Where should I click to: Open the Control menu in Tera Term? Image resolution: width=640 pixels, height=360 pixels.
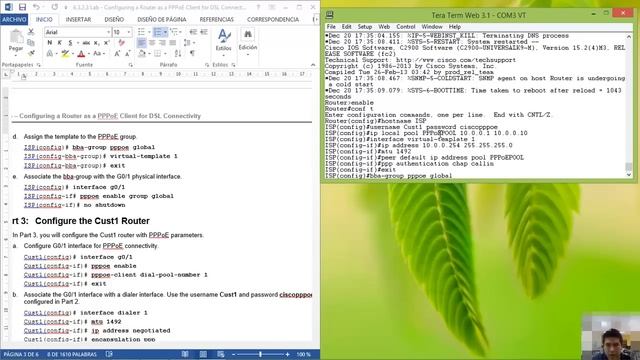click(405, 27)
